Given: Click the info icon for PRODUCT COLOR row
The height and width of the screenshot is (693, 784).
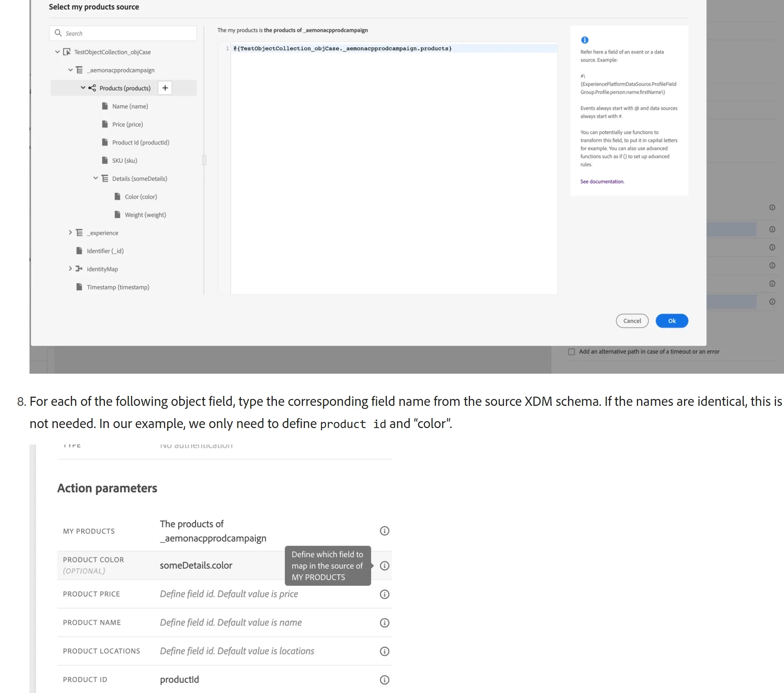Looking at the screenshot, I should point(384,566).
